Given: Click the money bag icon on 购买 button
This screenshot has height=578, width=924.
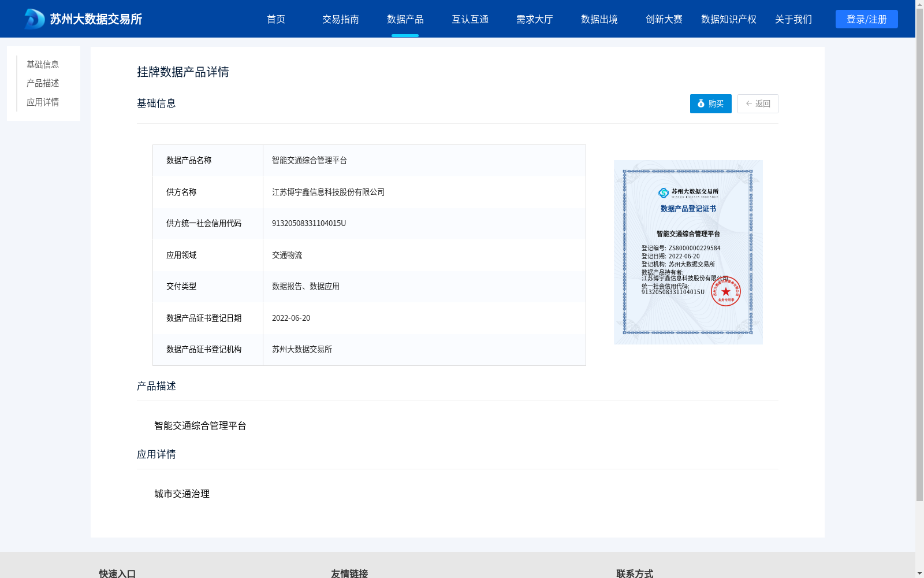Looking at the screenshot, I should pyautogui.click(x=701, y=103).
